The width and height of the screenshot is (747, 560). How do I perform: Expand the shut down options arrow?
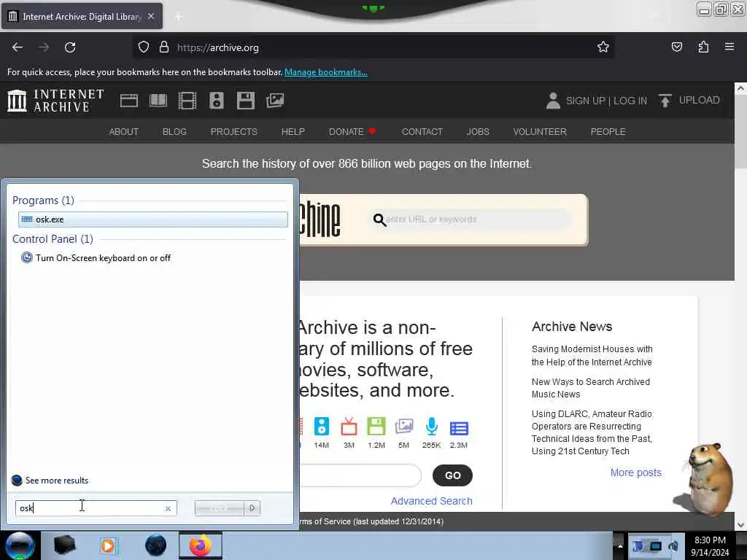[x=252, y=508]
